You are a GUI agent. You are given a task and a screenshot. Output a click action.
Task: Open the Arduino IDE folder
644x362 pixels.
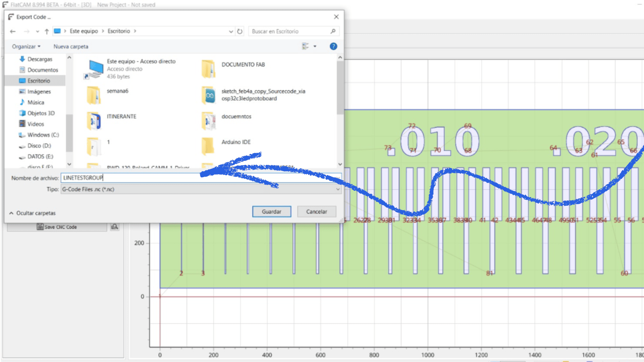coord(236,142)
